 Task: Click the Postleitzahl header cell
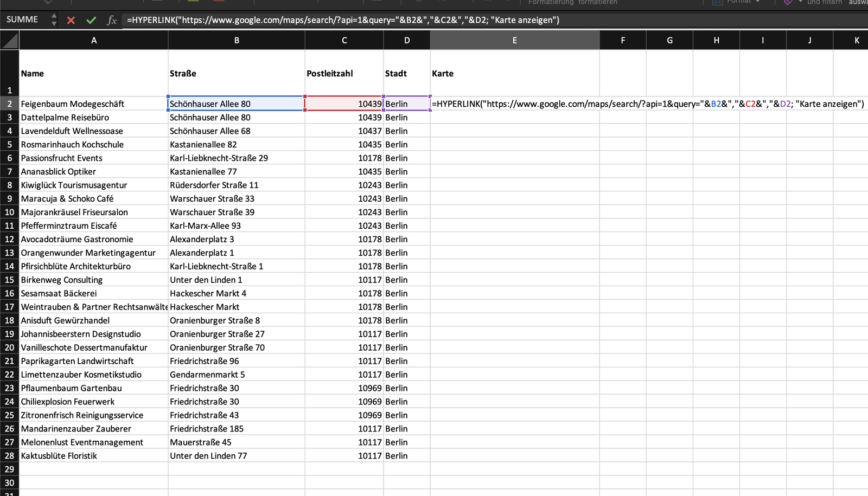344,73
